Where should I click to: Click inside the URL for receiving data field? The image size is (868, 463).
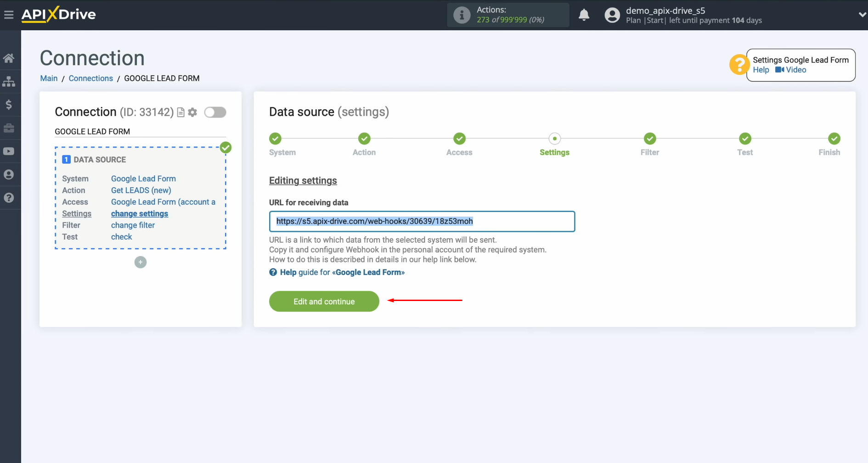click(422, 221)
